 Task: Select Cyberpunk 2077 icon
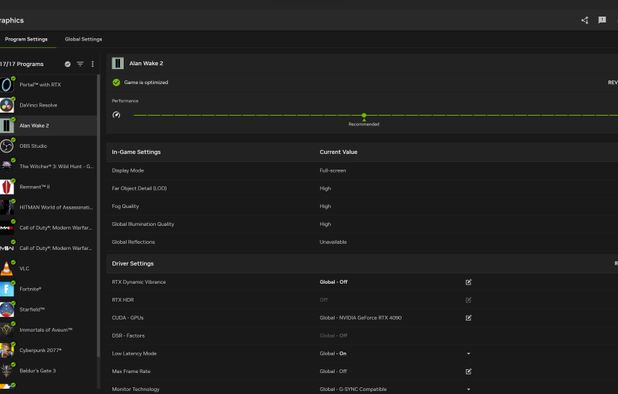(6, 350)
